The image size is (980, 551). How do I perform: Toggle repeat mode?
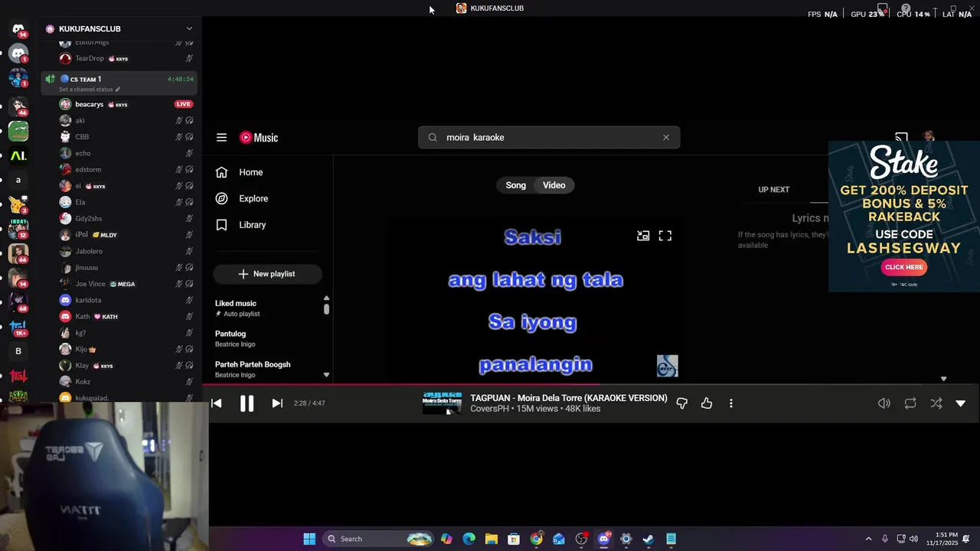pos(910,403)
